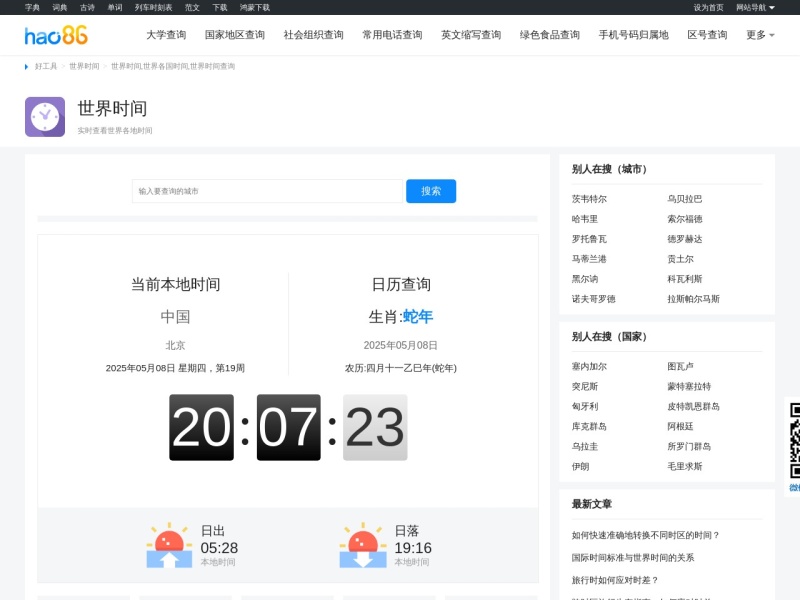Image resolution: width=800 pixels, height=600 pixels.
Task: Click 设为首页 link
Action: coord(708,8)
